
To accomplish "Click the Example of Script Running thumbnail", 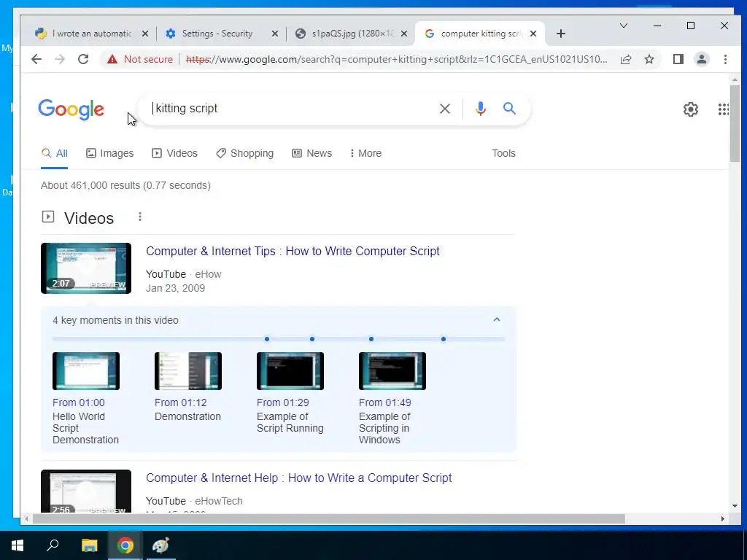I will pyautogui.click(x=290, y=371).
